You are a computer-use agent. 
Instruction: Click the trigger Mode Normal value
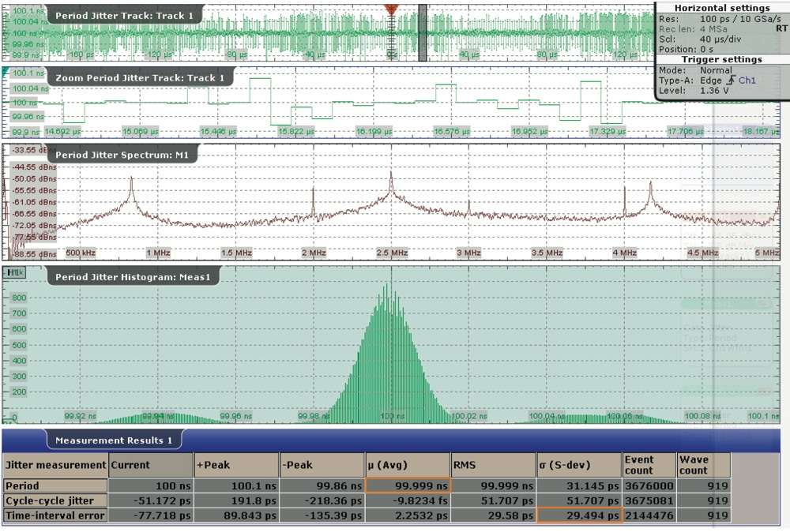(716, 70)
